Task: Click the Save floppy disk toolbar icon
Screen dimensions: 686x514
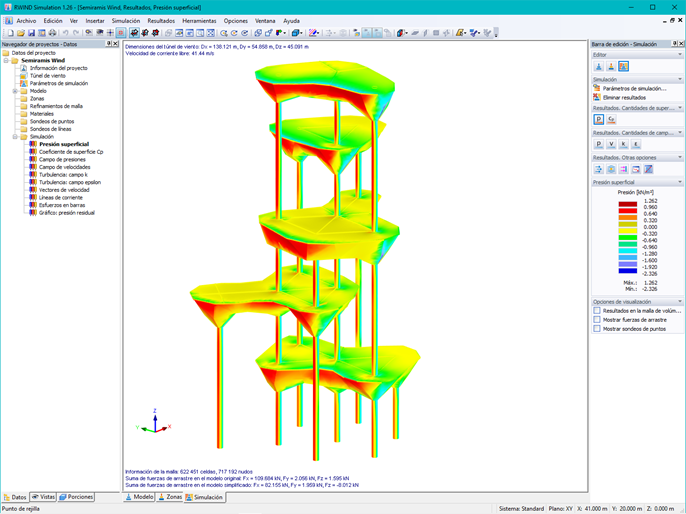Action: click(x=31, y=33)
